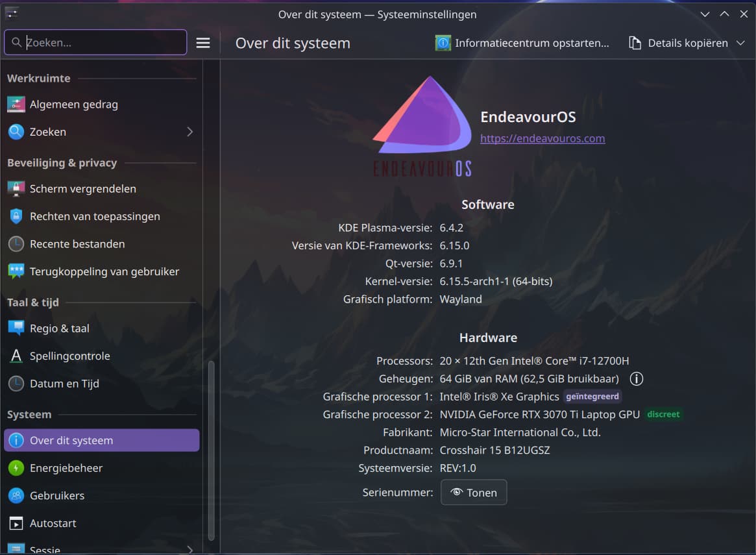Maximize the Systeeminstellingen window
Image resolution: width=756 pixels, height=555 pixels.
(x=724, y=14)
